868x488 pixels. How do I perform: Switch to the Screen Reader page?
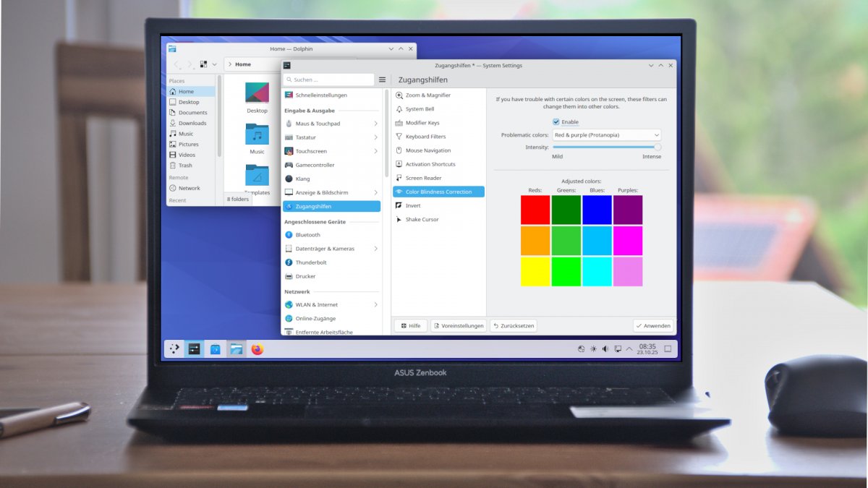[423, 178]
